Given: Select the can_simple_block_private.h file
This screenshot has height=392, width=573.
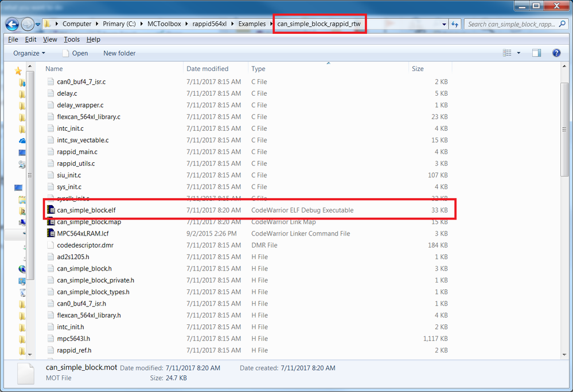Looking at the screenshot, I should pyautogui.click(x=95, y=280).
